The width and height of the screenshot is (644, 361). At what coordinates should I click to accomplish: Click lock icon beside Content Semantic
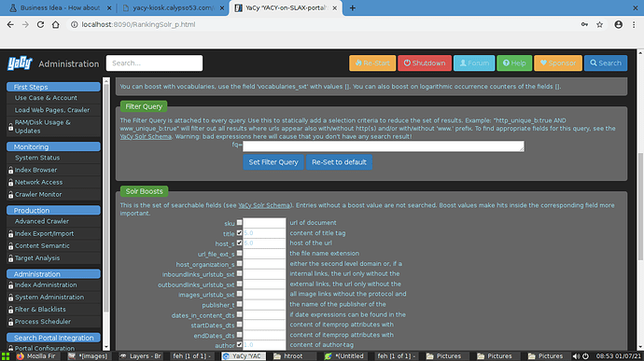point(10,246)
